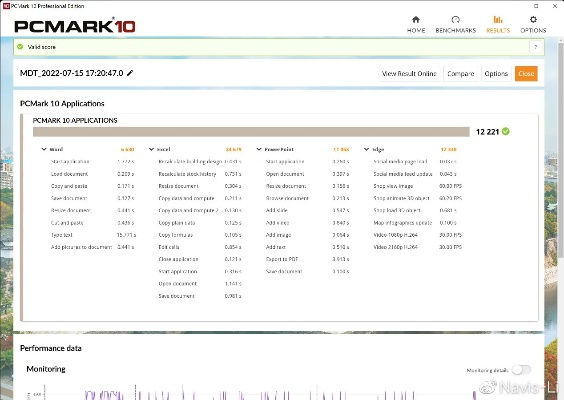Click PowerPoint's Browse document row
Screen dimensions: 564x400
click(307, 198)
